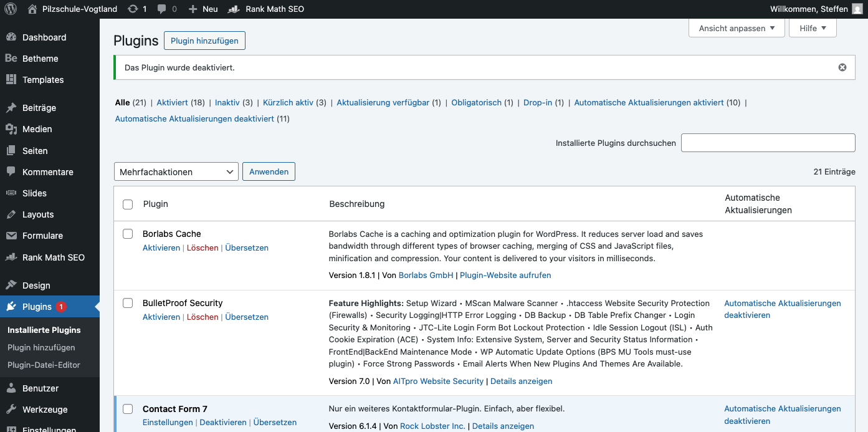Open Medien from the sidebar
The image size is (868, 432).
pos(37,129)
